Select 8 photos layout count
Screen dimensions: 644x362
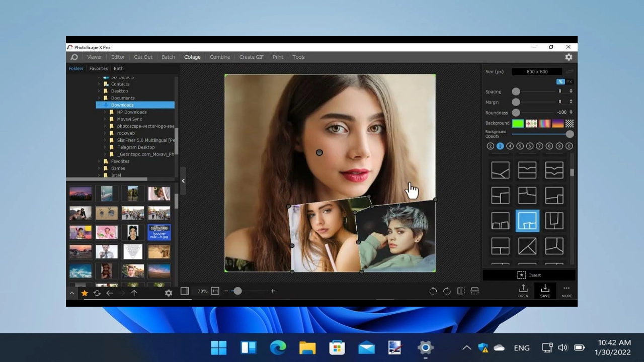pyautogui.click(x=549, y=146)
